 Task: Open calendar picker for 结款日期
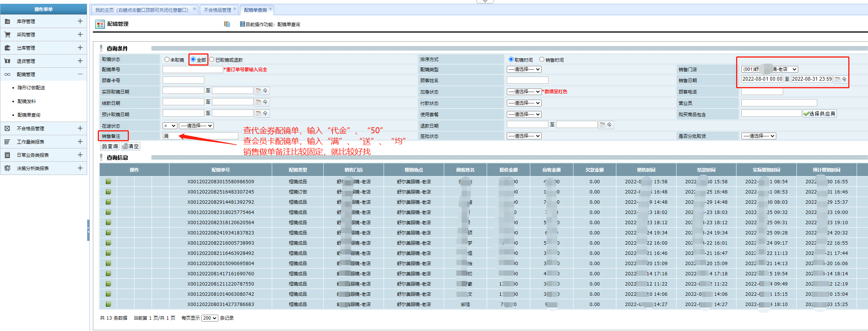[259, 102]
